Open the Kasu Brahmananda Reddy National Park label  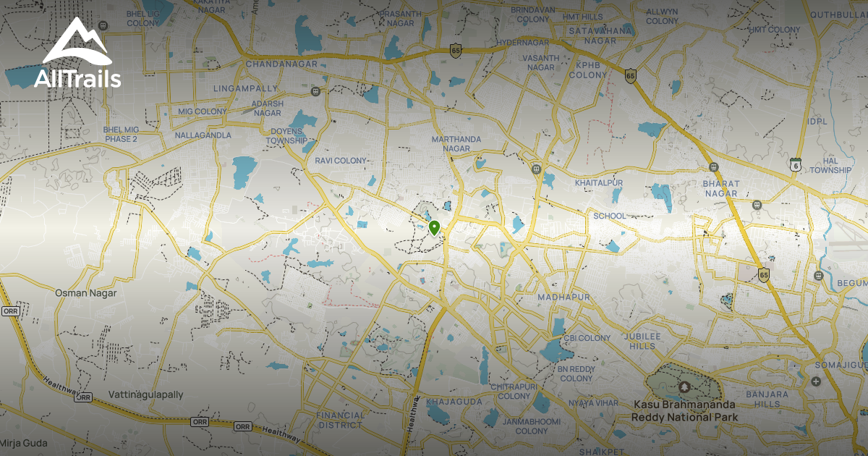[684, 411]
